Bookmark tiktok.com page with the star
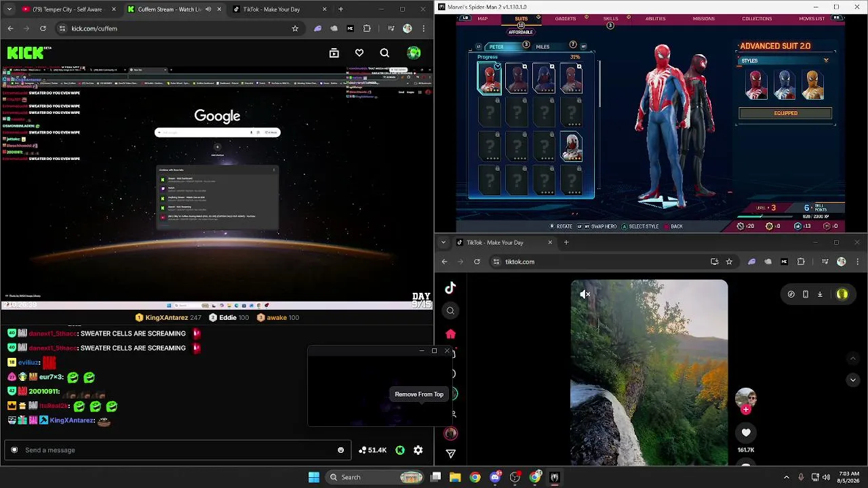 729,262
